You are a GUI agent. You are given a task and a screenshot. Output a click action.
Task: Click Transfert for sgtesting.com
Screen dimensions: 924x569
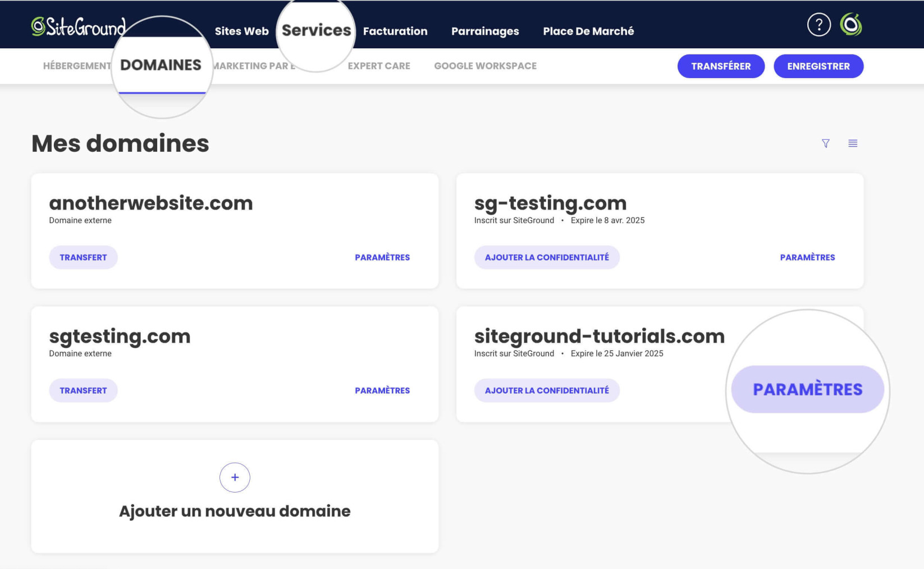(83, 390)
